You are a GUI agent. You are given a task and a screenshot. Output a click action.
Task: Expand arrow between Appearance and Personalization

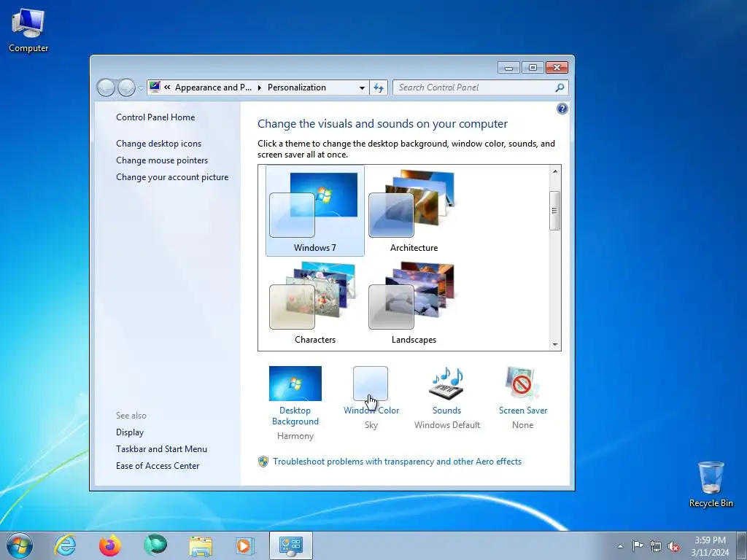[x=260, y=87]
